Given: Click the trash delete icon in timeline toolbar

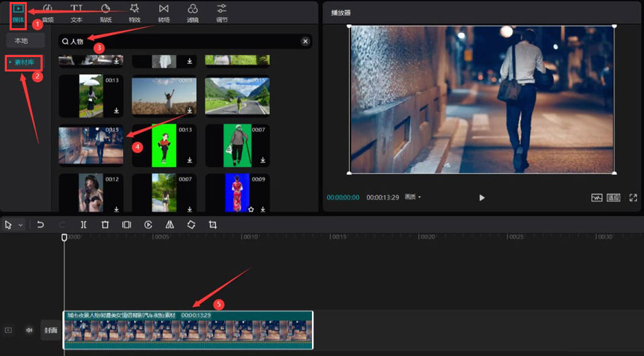Looking at the screenshot, I should (105, 225).
